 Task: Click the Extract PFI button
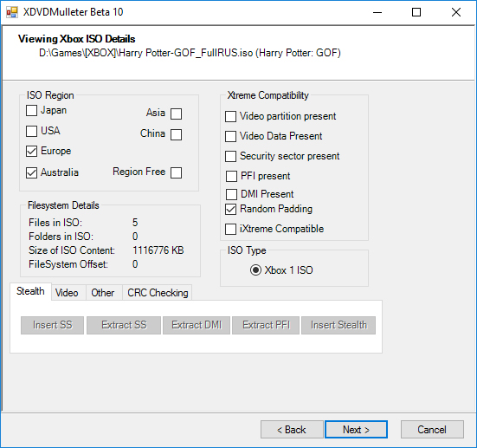pos(266,325)
